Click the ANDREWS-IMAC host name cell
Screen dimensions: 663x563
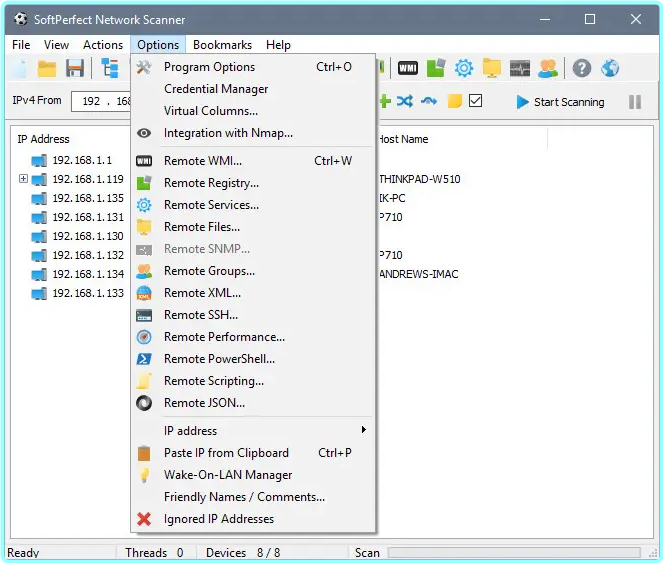tap(419, 274)
